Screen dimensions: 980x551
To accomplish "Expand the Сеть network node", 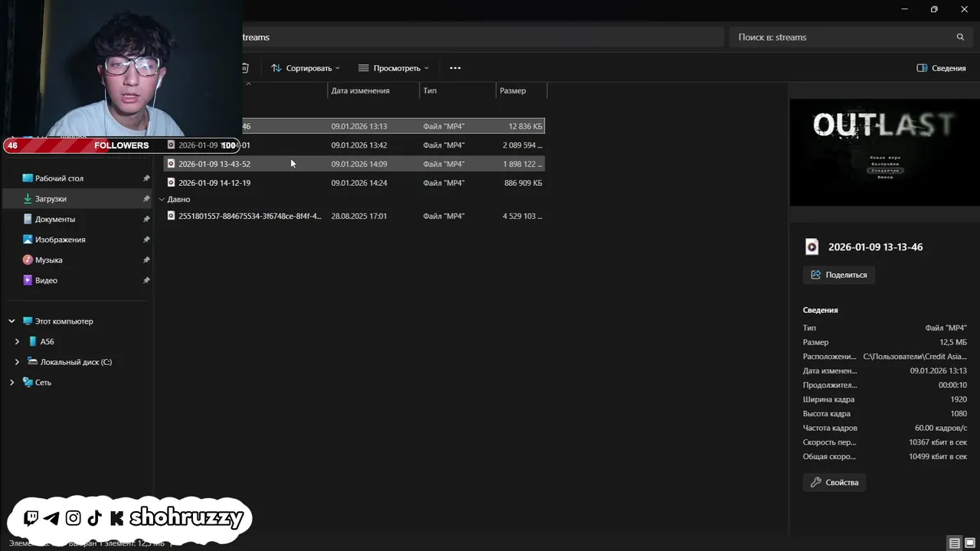I will [11, 383].
